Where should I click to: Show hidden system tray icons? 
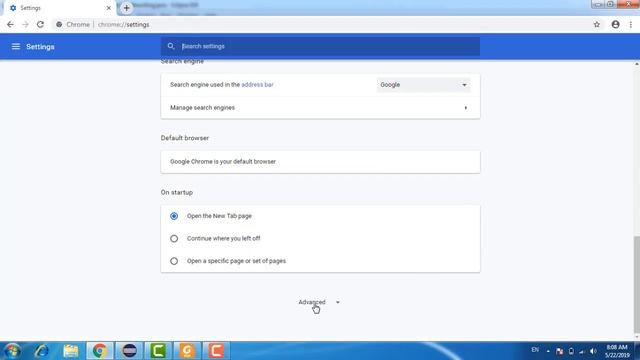(548, 351)
